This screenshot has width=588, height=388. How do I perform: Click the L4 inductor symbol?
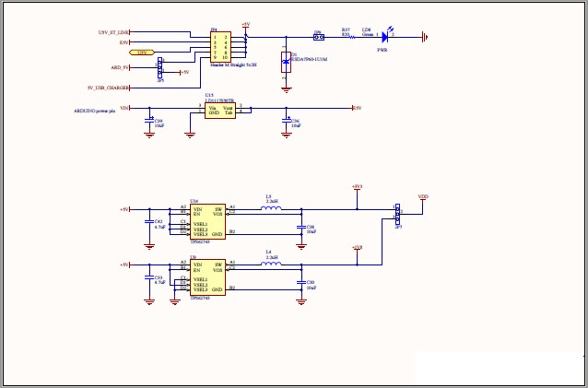pos(270,265)
